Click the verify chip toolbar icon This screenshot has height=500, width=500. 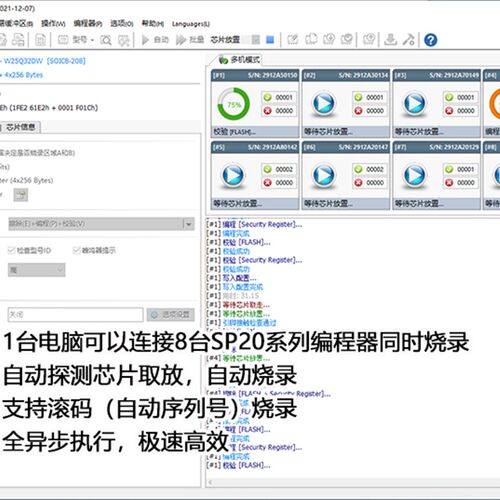pos(347,40)
